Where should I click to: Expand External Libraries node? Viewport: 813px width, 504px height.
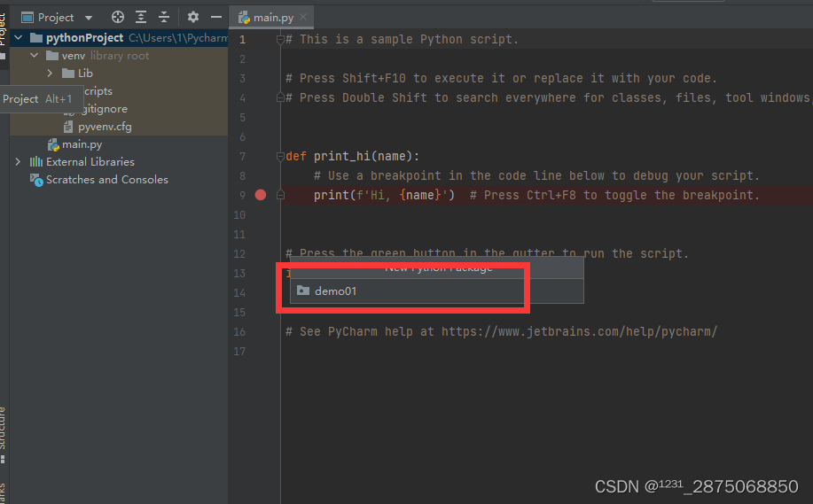point(18,161)
